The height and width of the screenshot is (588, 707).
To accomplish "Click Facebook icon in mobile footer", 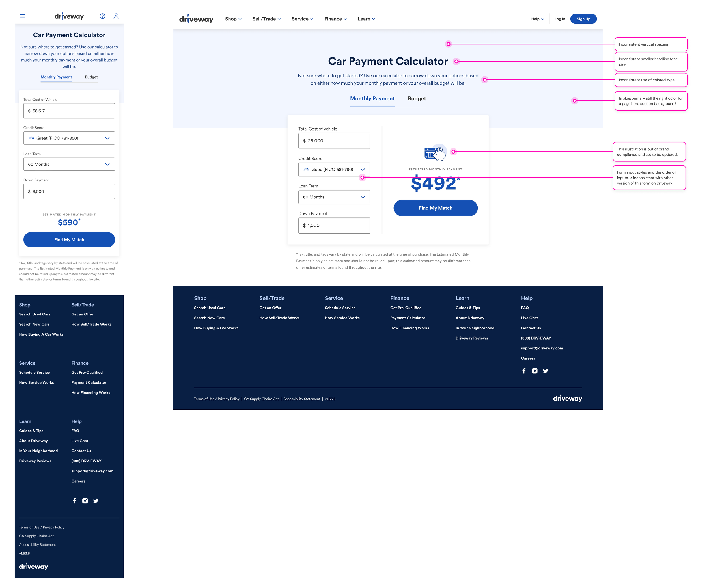I will point(74,500).
